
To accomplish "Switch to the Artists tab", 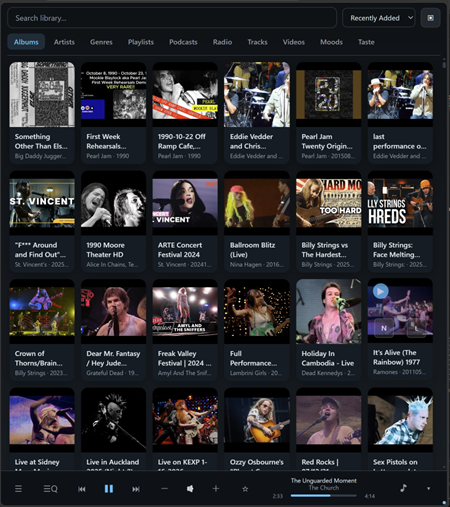I will pos(64,42).
